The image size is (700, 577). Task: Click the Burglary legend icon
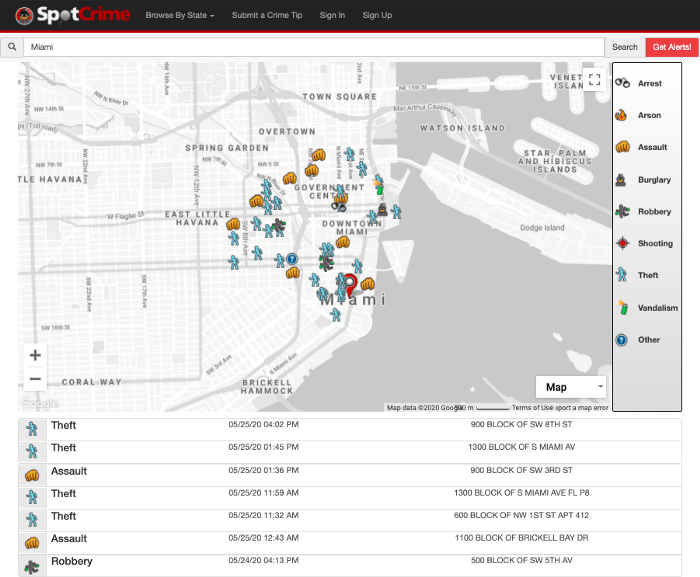[x=622, y=179]
